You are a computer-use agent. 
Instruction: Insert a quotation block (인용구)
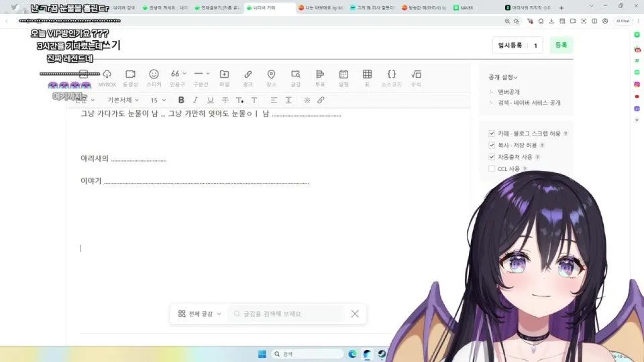[x=175, y=78]
